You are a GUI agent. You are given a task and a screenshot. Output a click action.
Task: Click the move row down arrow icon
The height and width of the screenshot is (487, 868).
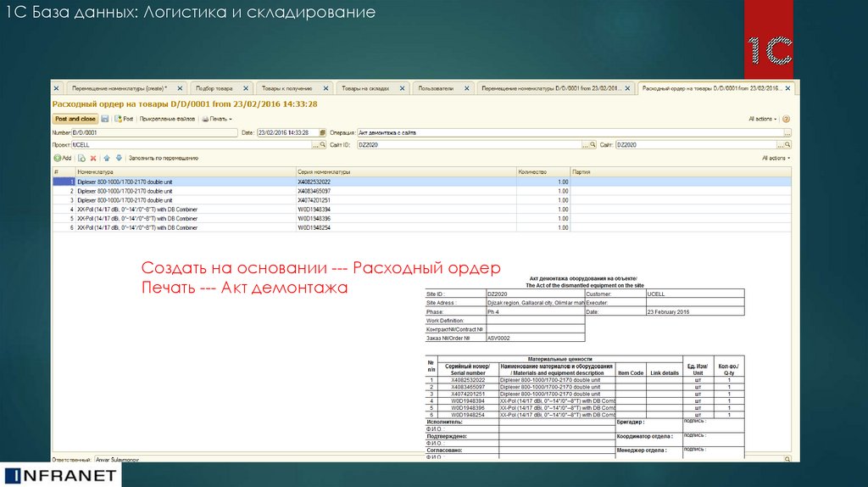tap(119, 158)
